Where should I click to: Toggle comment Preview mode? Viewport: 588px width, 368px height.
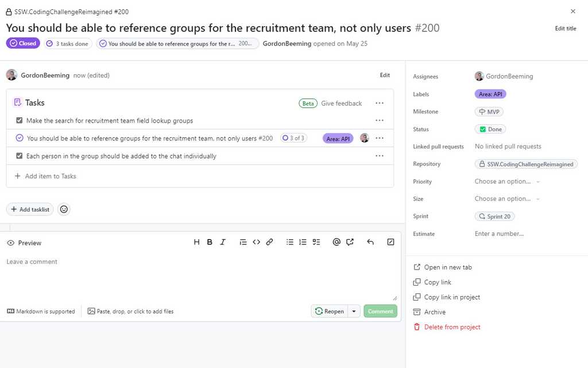click(x=24, y=243)
